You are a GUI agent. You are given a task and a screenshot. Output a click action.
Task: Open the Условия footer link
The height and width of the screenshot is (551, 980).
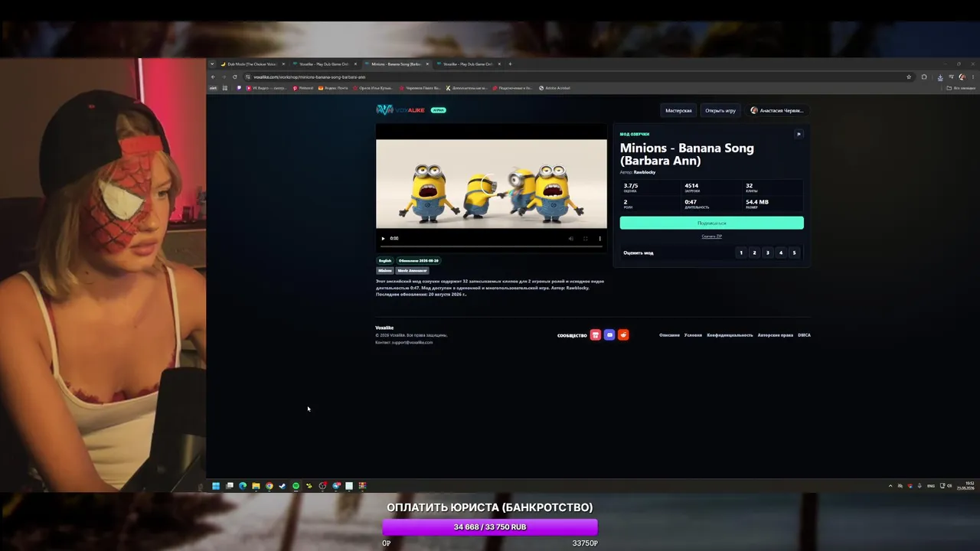click(x=693, y=335)
